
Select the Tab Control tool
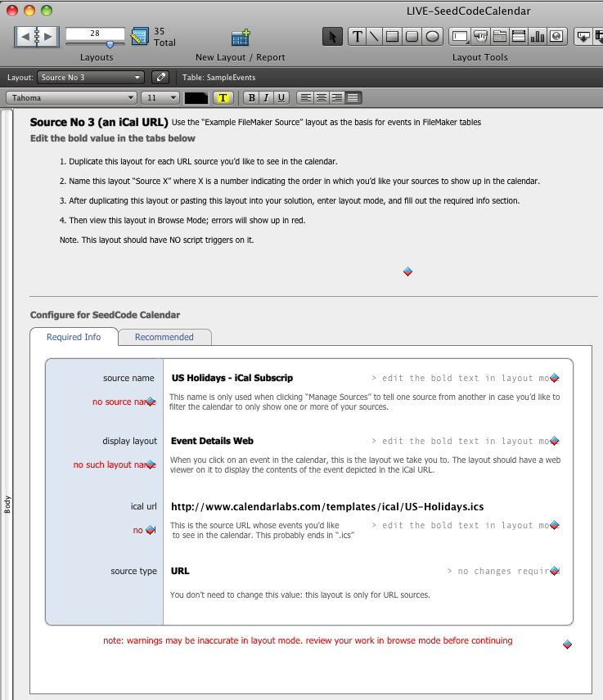(x=500, y=37)
